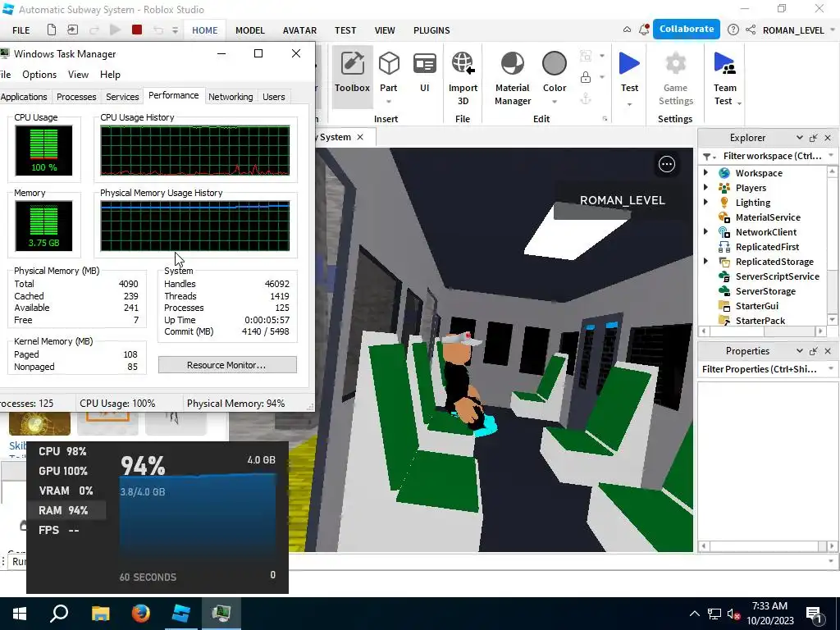Open the Properties panel dropdown chevron
This screenshot has width=840, height=630.
[x=799, y=351]
